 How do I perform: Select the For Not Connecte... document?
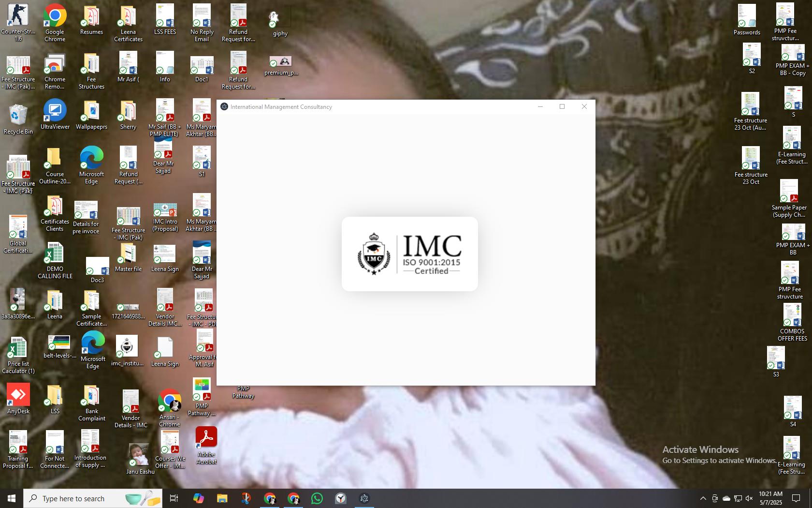tap(55, 450)
